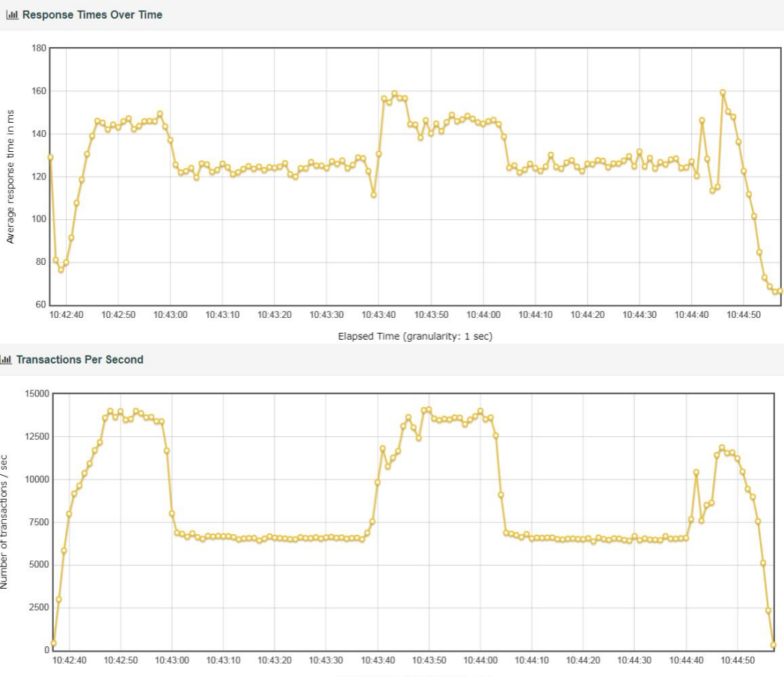
Task: Click the 180 value on response times y-axis
Action: pos(38,48)
